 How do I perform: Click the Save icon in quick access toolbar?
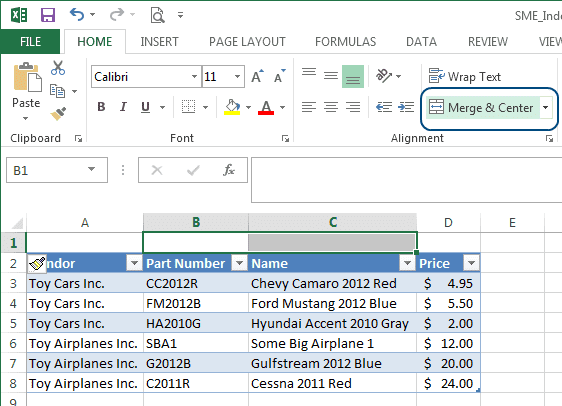pos(48,15)
